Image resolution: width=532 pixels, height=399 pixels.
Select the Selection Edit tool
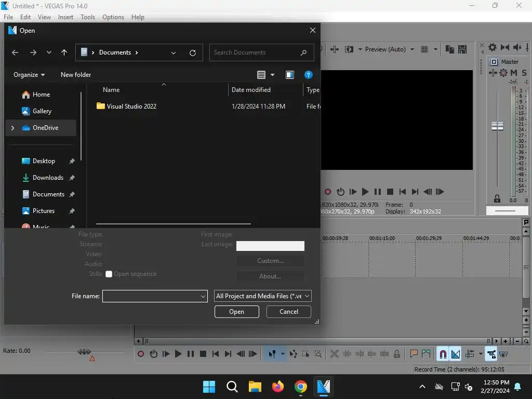tap(305, 354)
